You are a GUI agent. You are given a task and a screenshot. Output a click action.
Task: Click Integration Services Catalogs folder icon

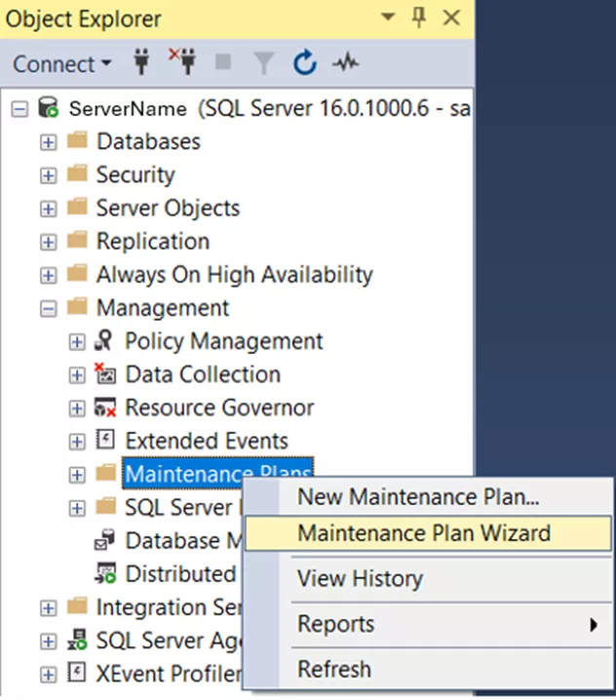pyautogui.click(x=77, y=605)
